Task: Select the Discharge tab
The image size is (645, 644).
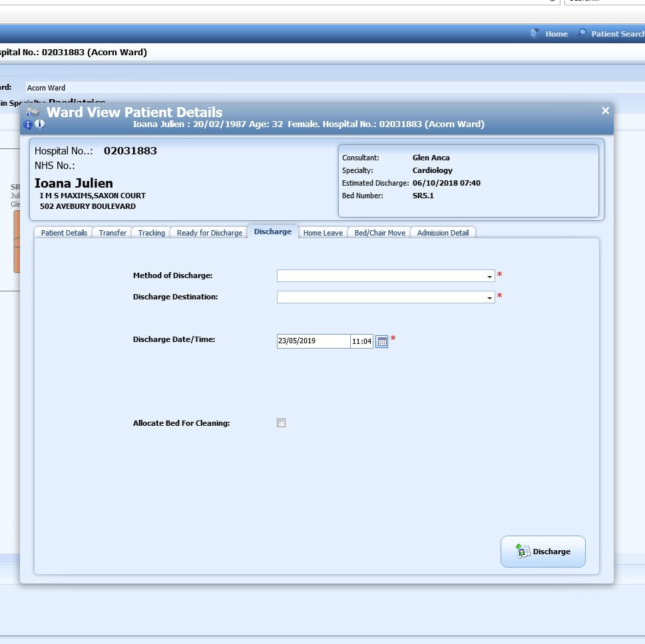Action: [x=273, y=232]
